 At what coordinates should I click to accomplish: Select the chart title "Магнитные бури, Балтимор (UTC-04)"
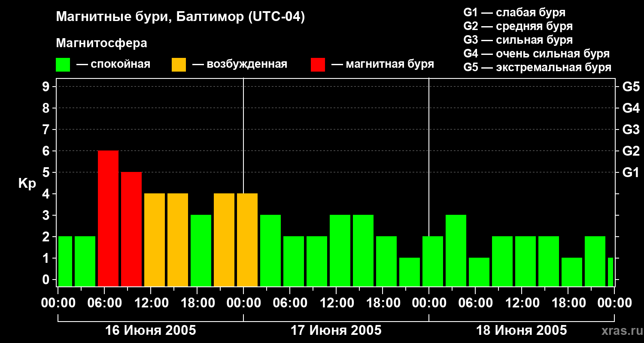click(x=180, y=18)
